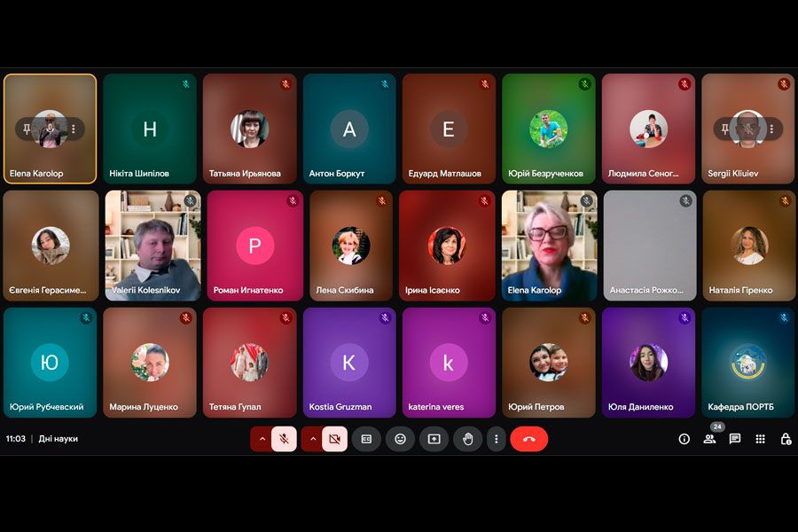Open the activities grid icon
The width and height of the screenshot is (798, 532).
(x=761, y=439)
